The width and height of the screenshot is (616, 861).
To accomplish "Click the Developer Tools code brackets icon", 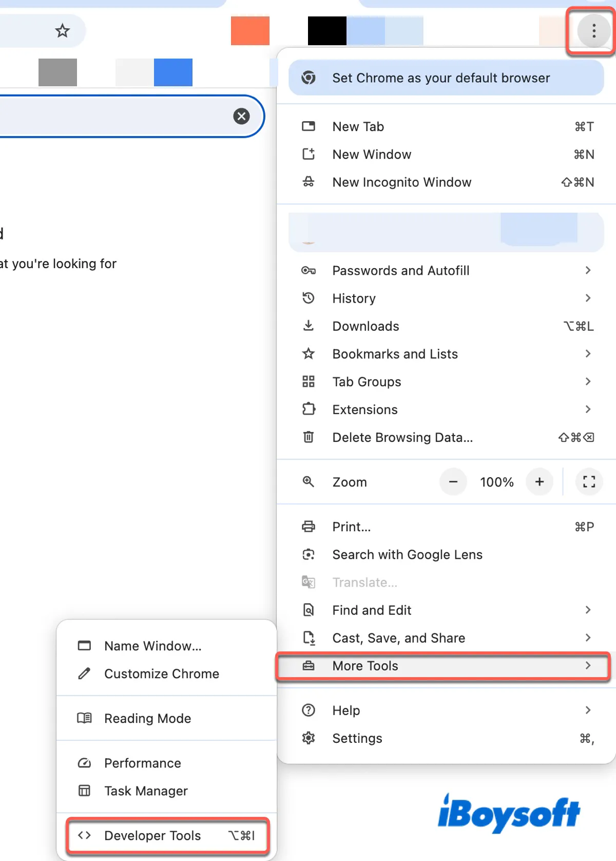I will coord(84,835).
